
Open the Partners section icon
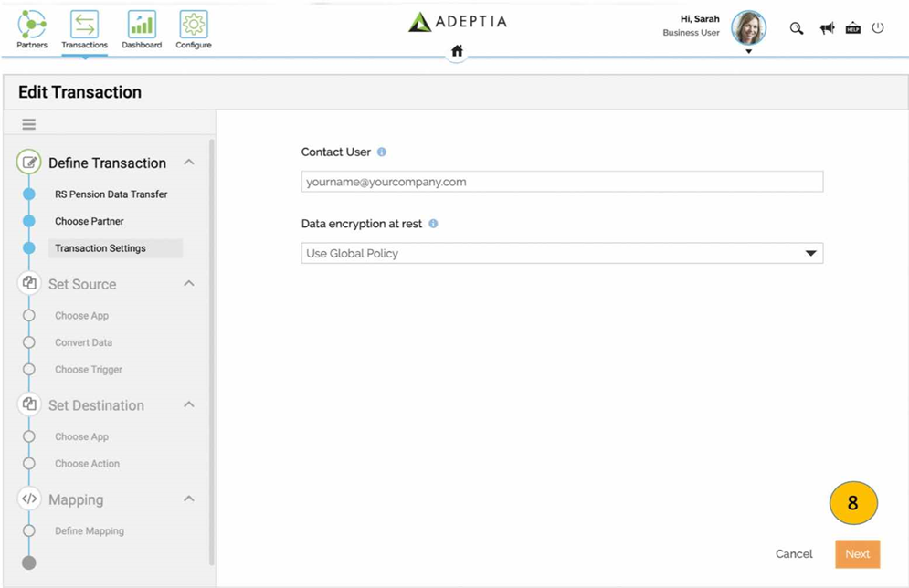coord(32,25)
